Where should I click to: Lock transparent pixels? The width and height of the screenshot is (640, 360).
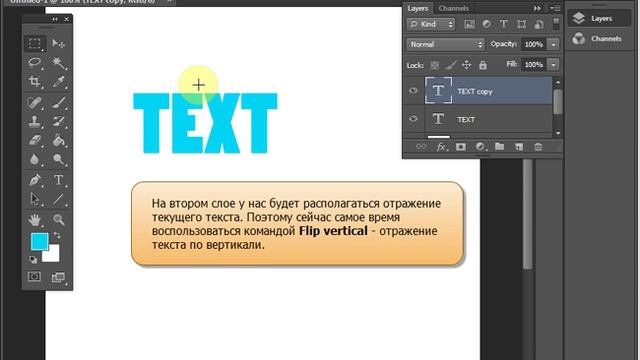click(435, 65)
